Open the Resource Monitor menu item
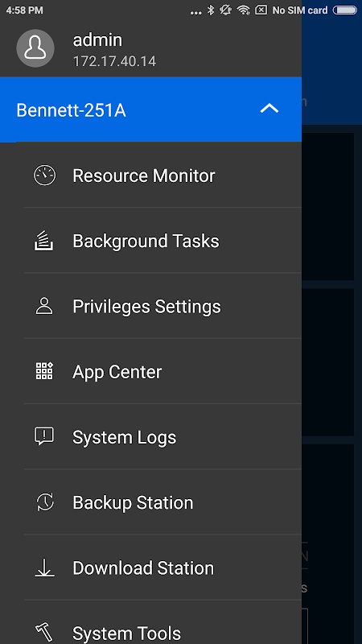The image size is (362, 644). point(163,175)
